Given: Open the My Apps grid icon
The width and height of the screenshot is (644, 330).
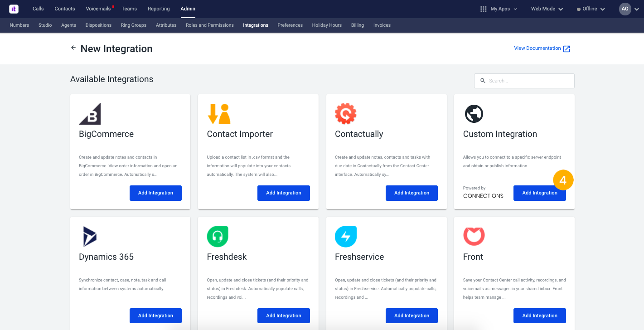Looking at the screenshot, I should (x=483, y=9).
